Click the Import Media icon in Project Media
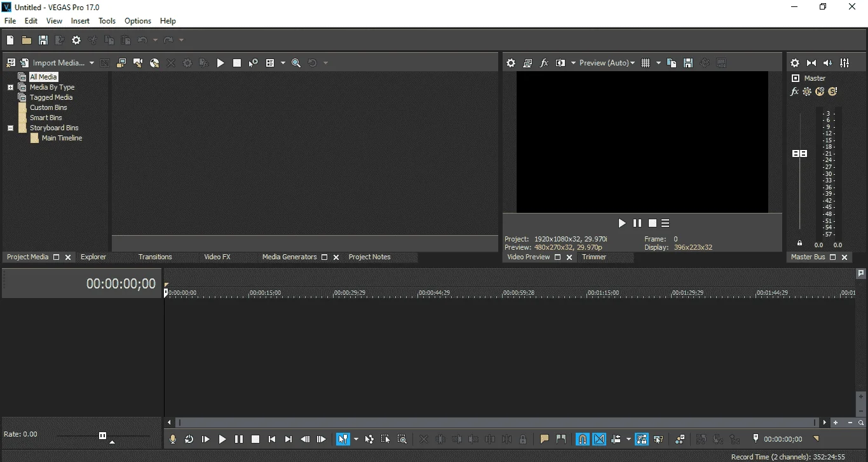 click(x=25, y=63)
